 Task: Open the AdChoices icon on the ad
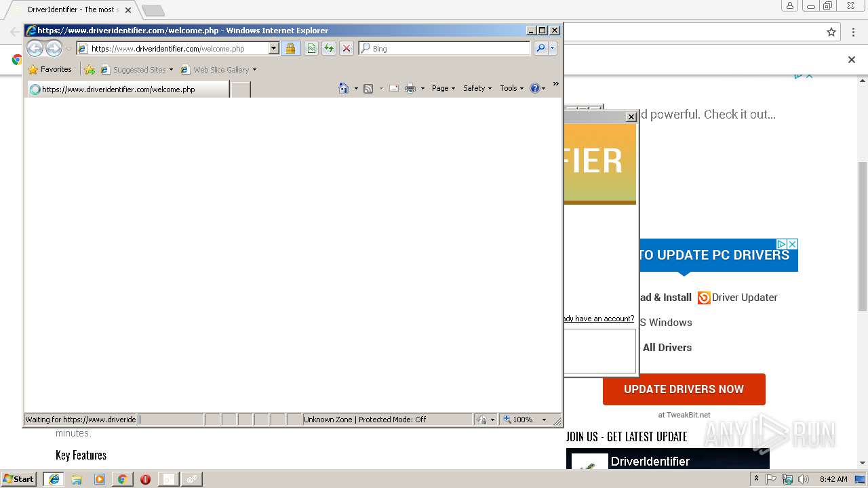coord(781,244)
